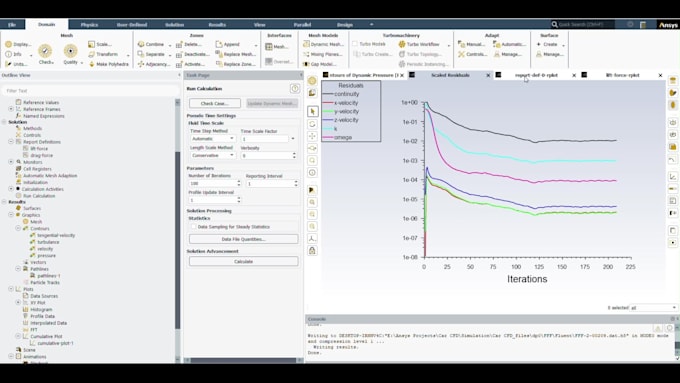This screenshot has width=680, height=383.
Task: Select the pointer tool in graphics toolbar
Action: click(x=312, y=111)
